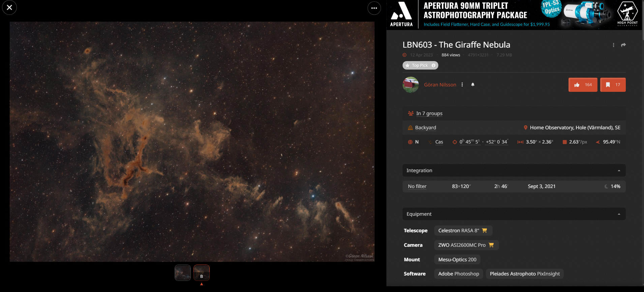Open the Mesu-Optics 200 mount tag
This screenshot has height=292, width=644.
457,260
